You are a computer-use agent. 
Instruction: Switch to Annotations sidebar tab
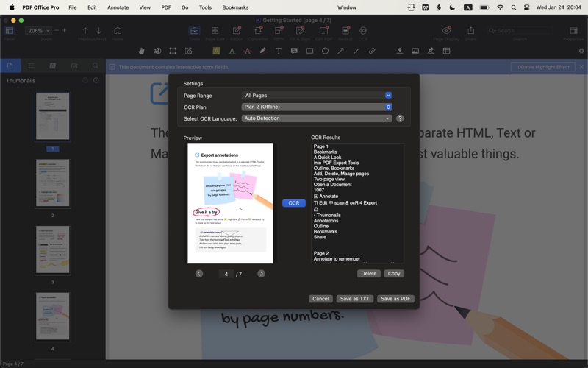52,66
